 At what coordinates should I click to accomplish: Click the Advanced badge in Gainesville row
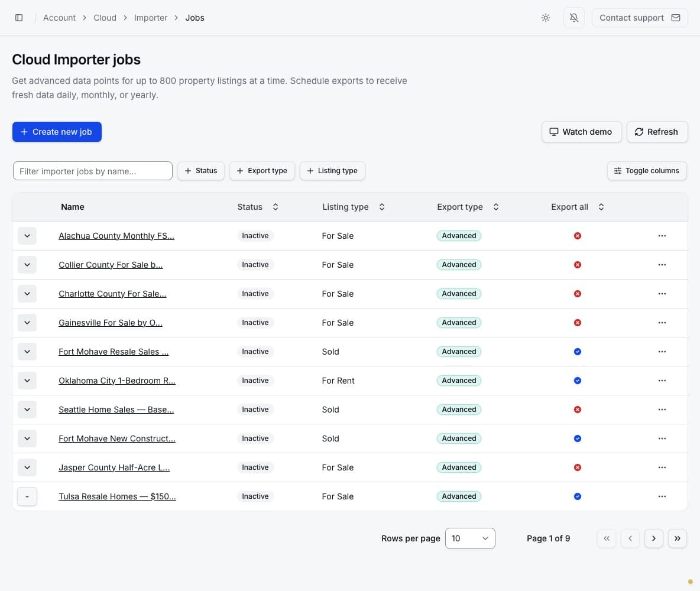tap(458, 323)
